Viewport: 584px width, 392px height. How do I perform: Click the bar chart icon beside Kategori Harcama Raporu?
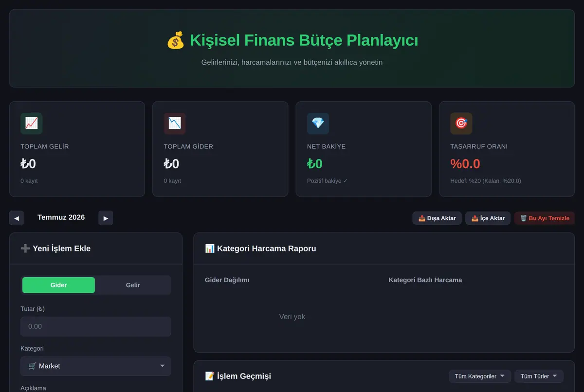click(x=210, y=249)
